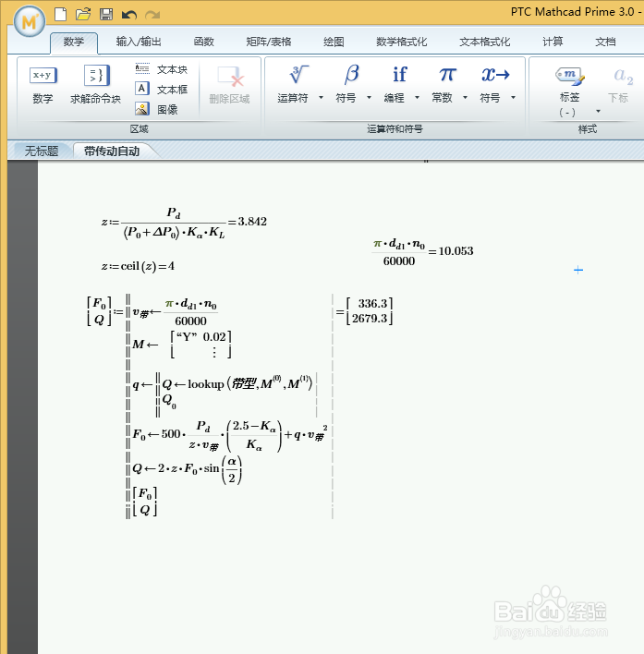Click the Q←2·z·F₀·sin expression
644x654 pixels.
tap(188, 469)
